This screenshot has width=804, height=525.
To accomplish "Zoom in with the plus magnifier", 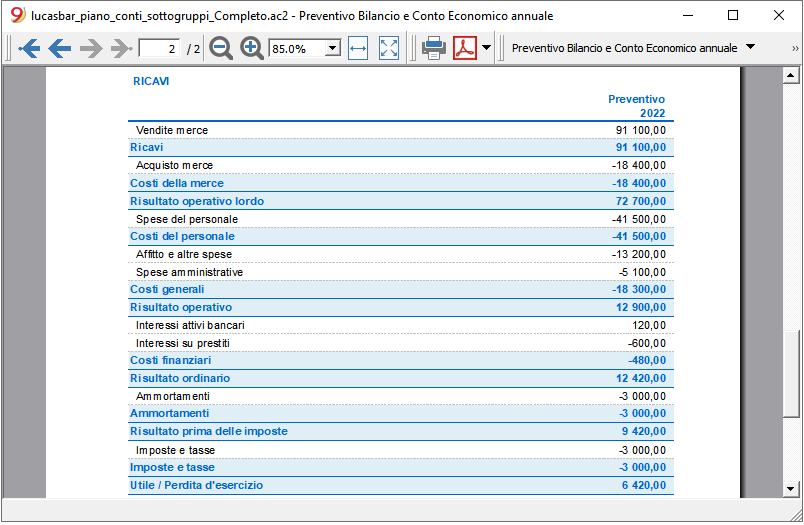I will pyautogui.click(x=252, y=49).
